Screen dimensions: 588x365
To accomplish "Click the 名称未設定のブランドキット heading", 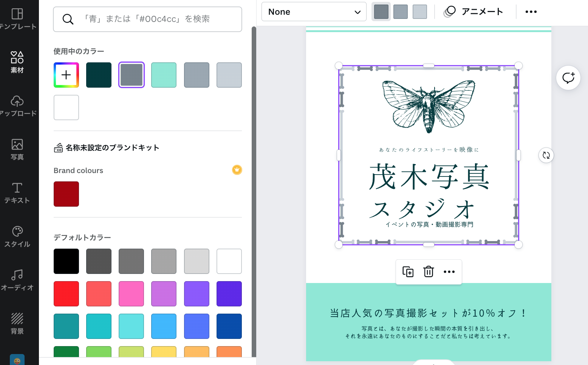I will point(113,148).
